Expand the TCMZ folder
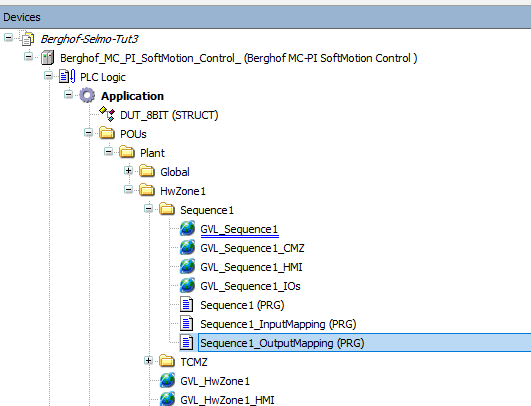Screen dimensions: 531x406 coord(148,361)
